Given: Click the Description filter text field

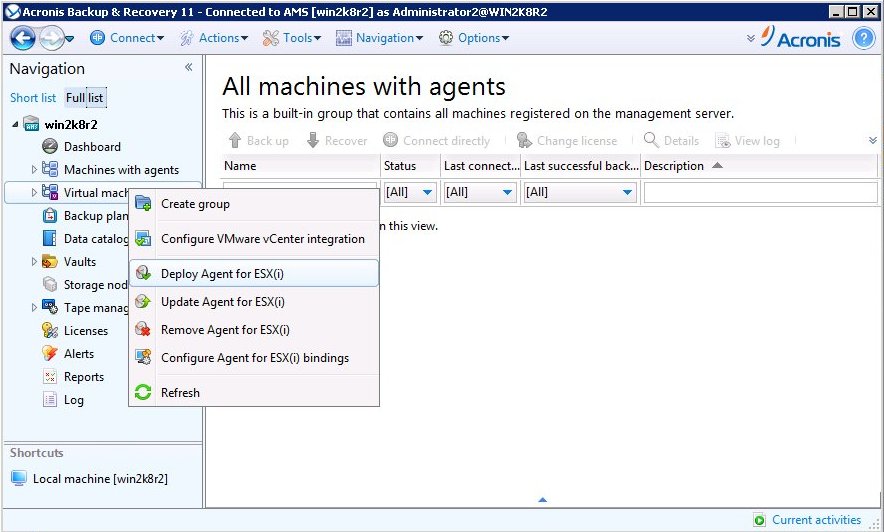Looking at the screenshot, I should pos(760,192).
